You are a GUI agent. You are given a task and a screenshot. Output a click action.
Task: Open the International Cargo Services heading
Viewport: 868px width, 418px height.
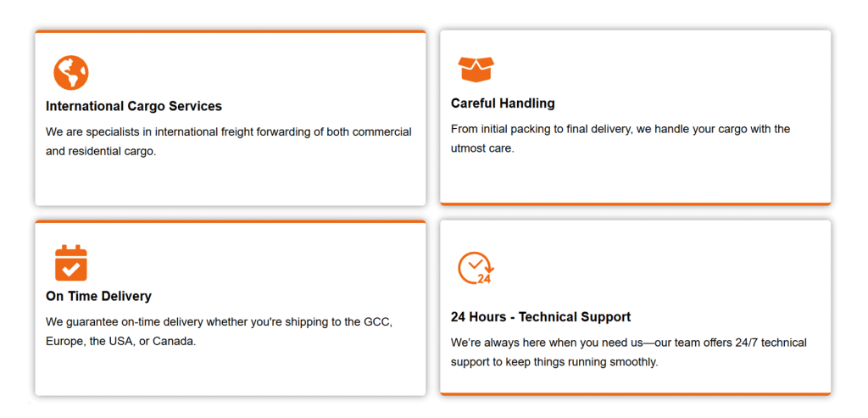(x=134, y=107)
